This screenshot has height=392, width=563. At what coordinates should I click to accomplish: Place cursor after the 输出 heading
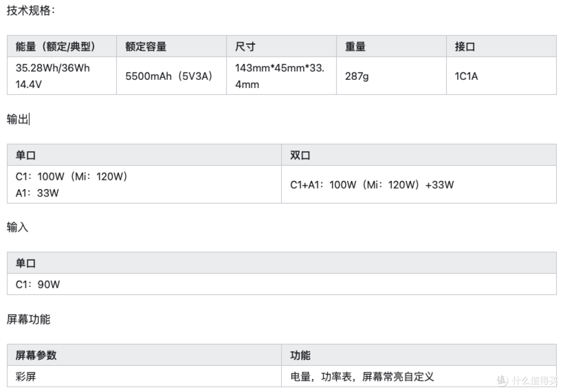pyautogui.click(x=29, y=119)
